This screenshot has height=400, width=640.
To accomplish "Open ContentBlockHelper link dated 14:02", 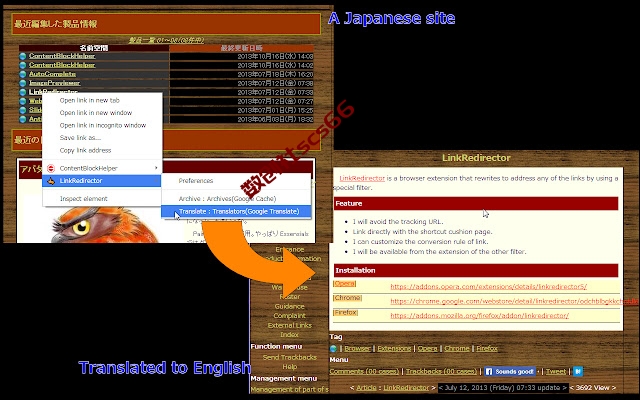I will tap(62, 65).
